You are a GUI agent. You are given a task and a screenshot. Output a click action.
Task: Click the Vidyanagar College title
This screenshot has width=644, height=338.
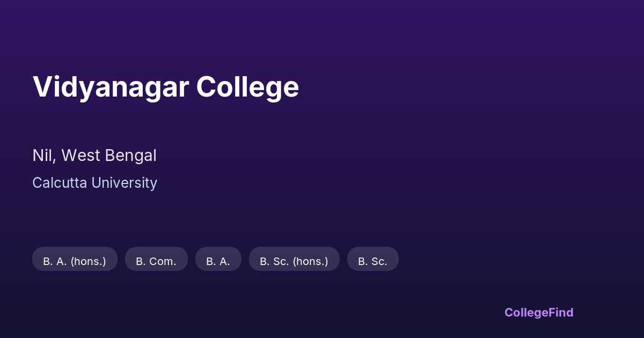coord(165,87)
